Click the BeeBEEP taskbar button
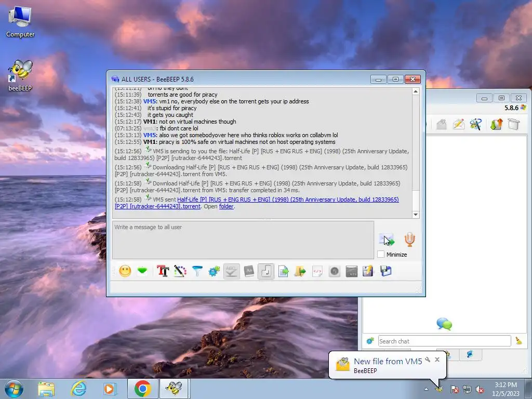Image resolution: width=532 pixels, height=399 pixels. (175, 389)
